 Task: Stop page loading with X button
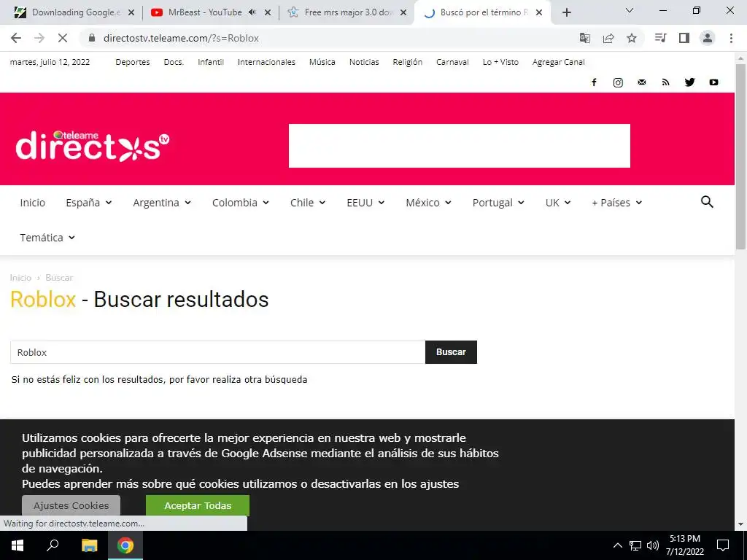coord(63,38)
